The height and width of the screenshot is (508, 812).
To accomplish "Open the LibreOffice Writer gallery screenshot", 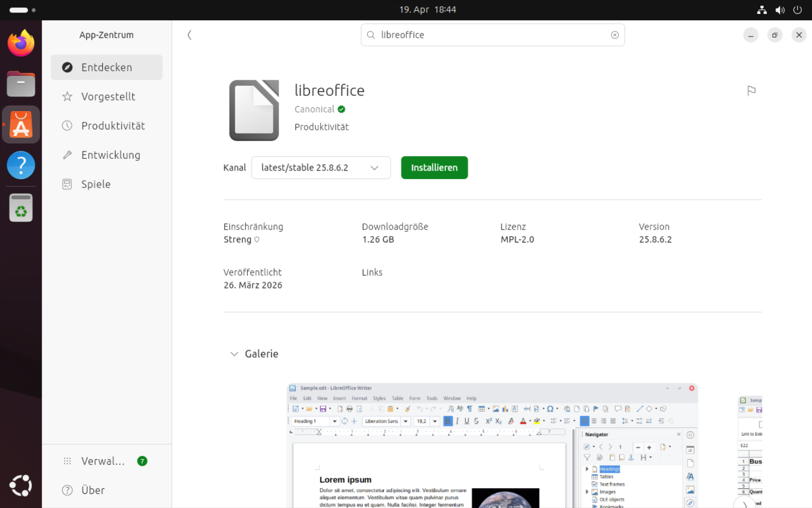I will coord(492,446).
